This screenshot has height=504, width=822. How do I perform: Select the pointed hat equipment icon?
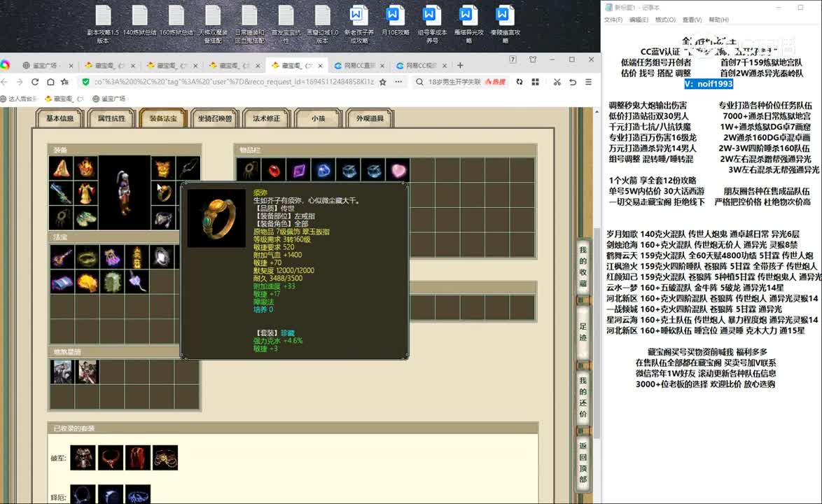[x=62, y=168]
